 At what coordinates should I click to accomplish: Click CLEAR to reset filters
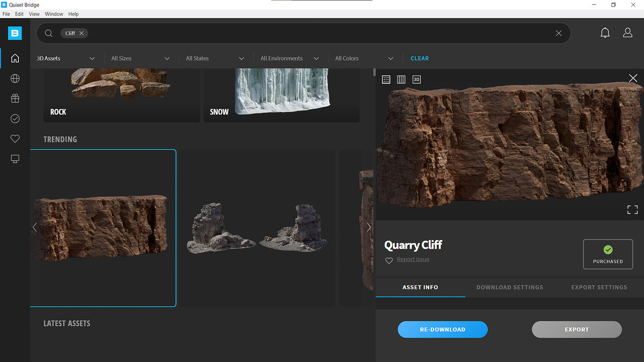420,58
